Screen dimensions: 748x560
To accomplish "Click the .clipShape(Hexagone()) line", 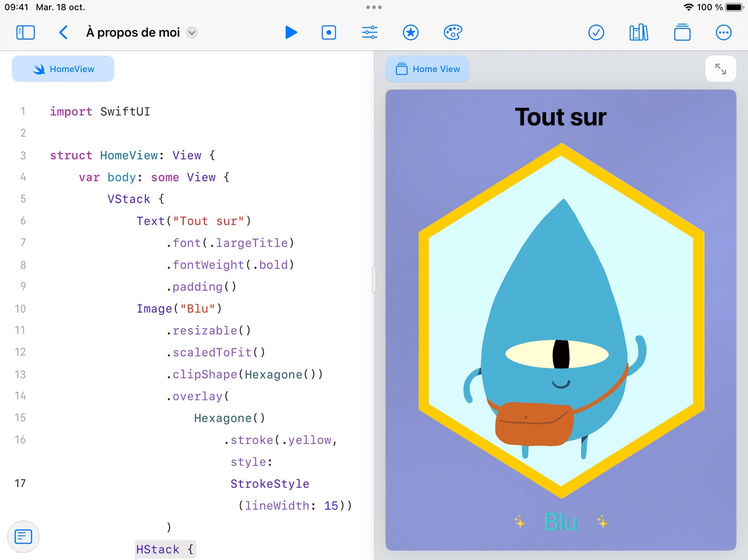I will (x=244, y=375).
